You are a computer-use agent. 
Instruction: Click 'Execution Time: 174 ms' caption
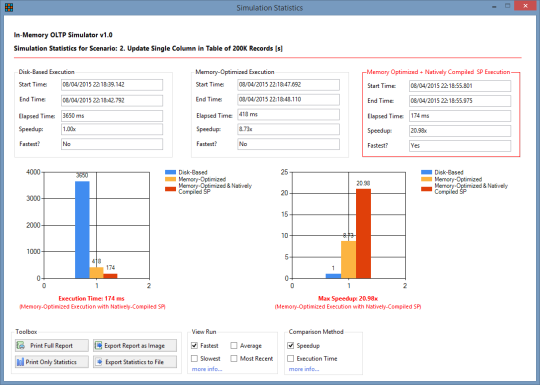tap(91, 299)
